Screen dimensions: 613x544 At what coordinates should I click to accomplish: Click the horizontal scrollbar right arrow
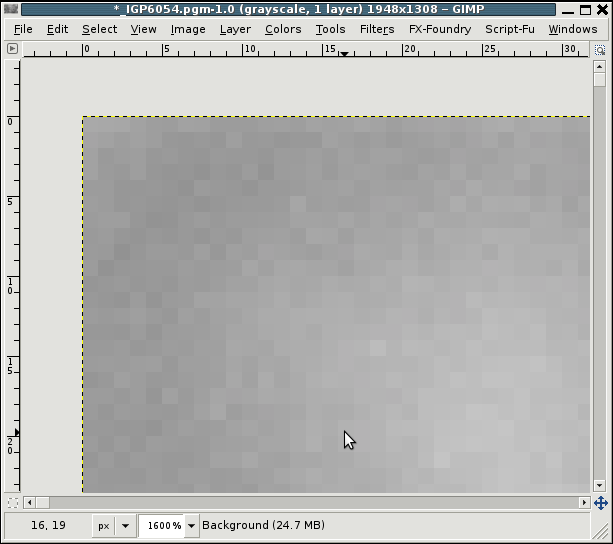pyautogui.click(x=584, y=502)
